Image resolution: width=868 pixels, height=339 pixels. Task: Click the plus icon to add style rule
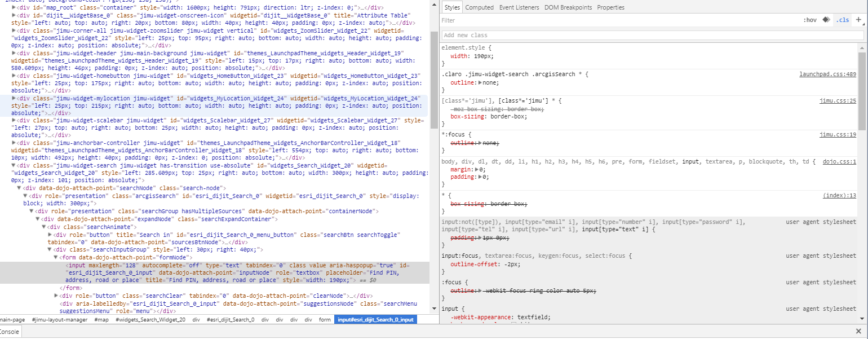click(859, 20)
